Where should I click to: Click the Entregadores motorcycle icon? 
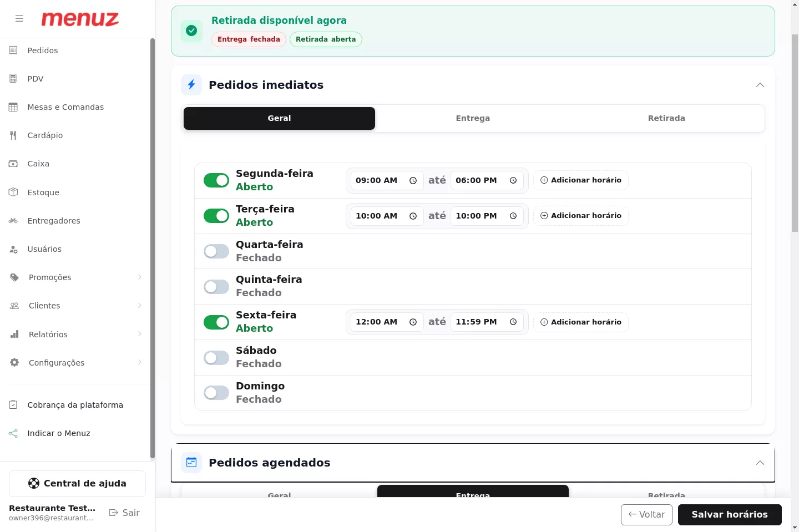tap(13, 221)
